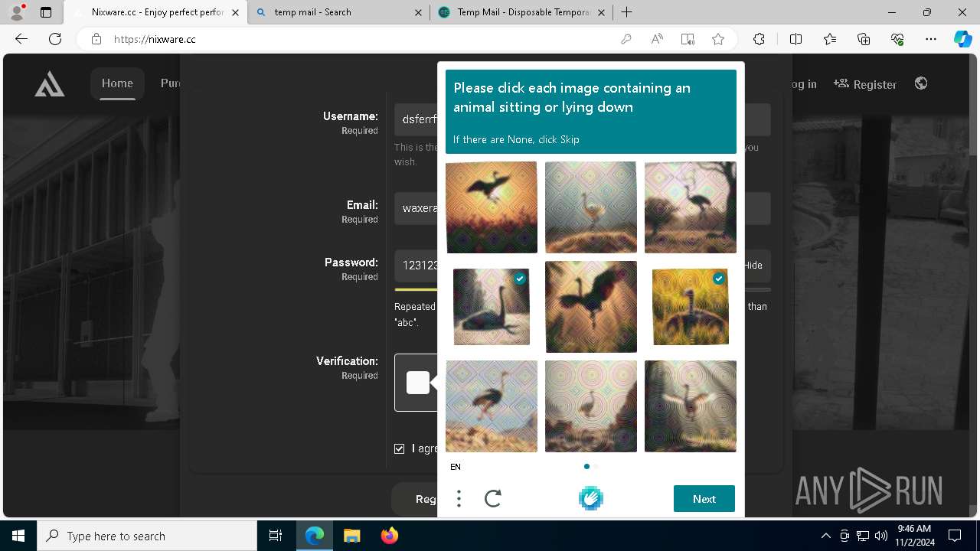This screenshot has height=551, width=980.
Task: Deselect the lying swan captcha image
Action: pyautogui.click(x=492, y=307)
